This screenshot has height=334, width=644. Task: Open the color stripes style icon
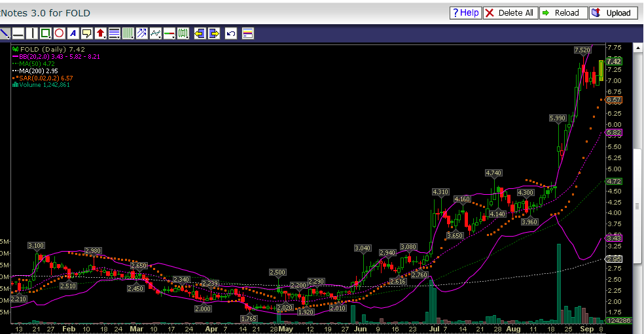click(248, 33)
